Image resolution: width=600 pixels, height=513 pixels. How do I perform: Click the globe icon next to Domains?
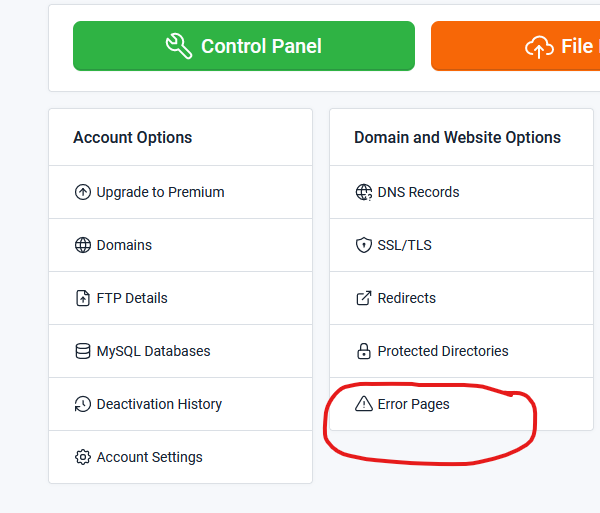83,245
